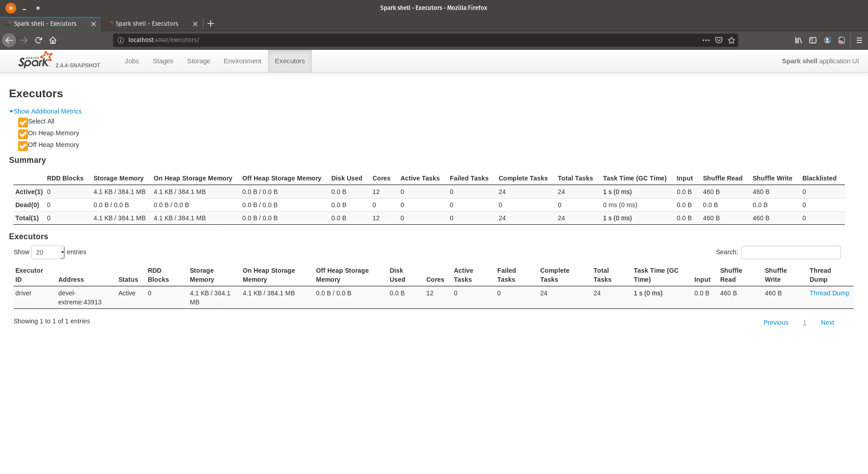The width and height of the screenshot is (868, 474).
Task: Close the first Spark shell tab
Action: (x=94, y=24)
